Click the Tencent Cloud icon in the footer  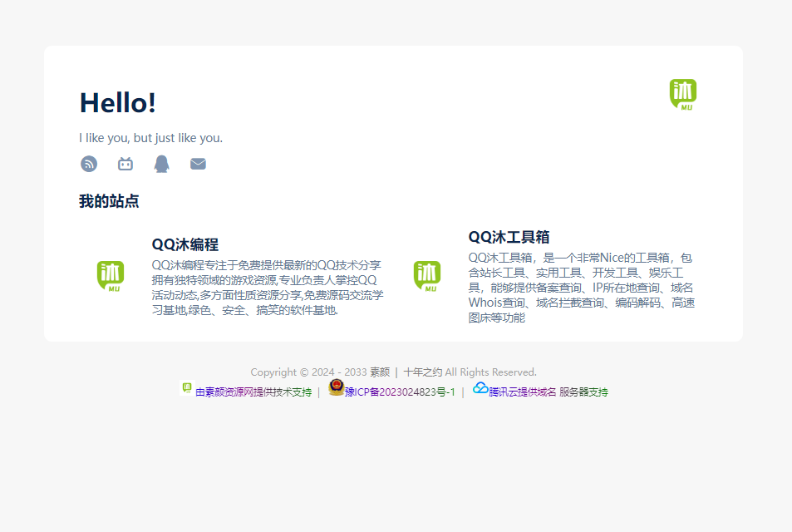tap(480, 388)
